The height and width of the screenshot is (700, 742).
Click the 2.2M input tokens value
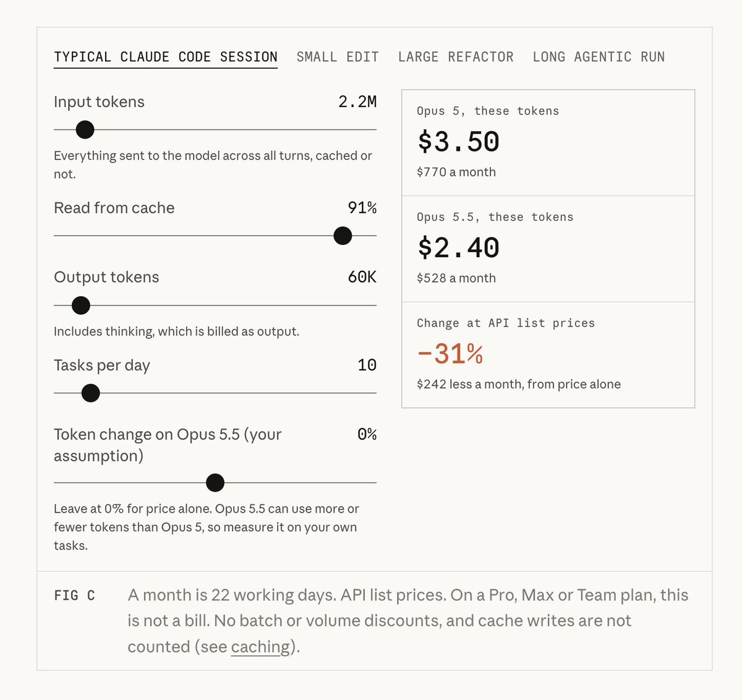click(357, 102)
